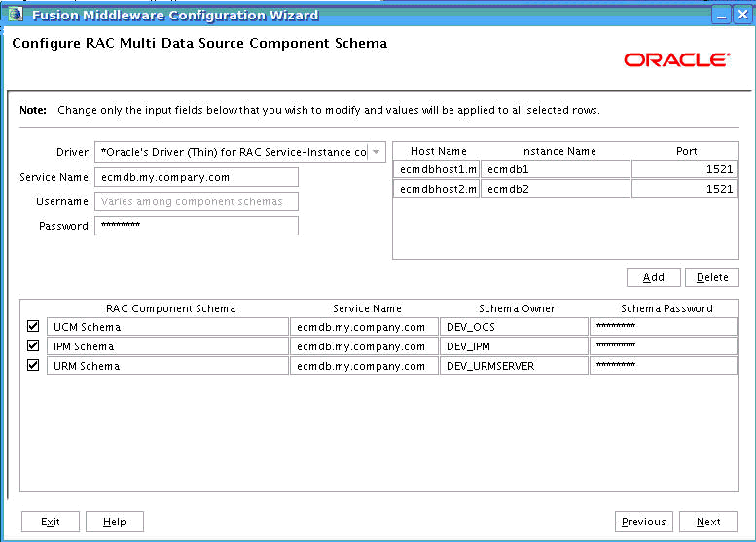The height and width of the screenshot is (542, 756).
Task: Select the DEV_IPM schema owner cell
Action: pyautogui.click(x=514, y=345)
